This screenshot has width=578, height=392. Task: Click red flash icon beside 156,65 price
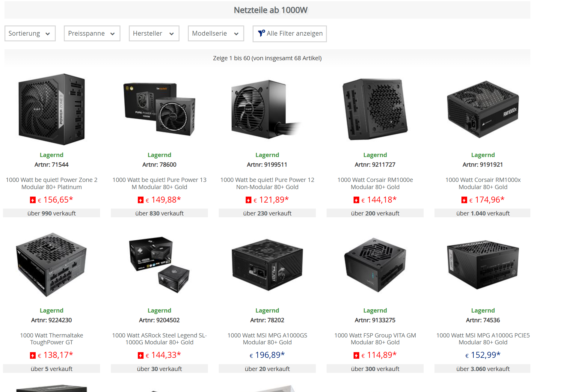[x=33, y=200]
